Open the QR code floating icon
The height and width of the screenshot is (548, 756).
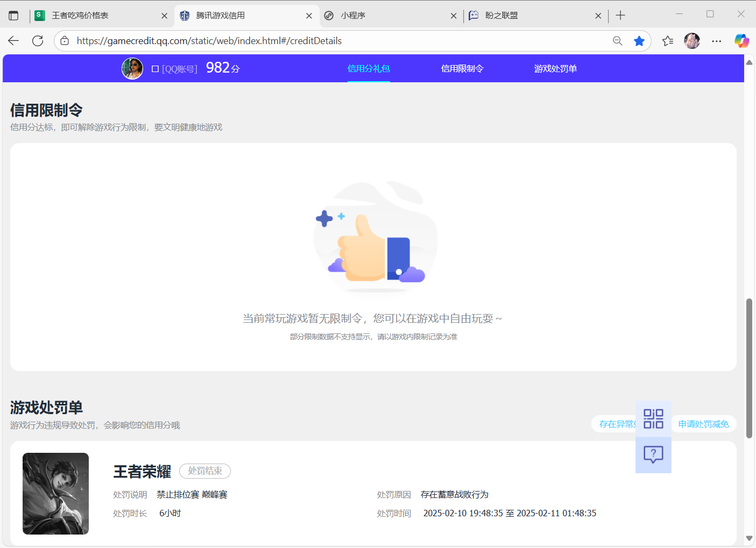point(653,419)
